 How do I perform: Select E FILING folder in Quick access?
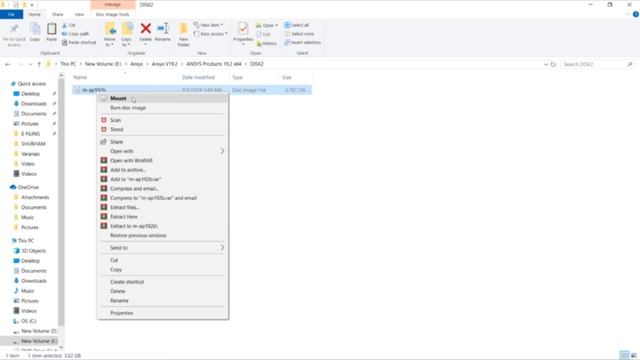[31, 134]
